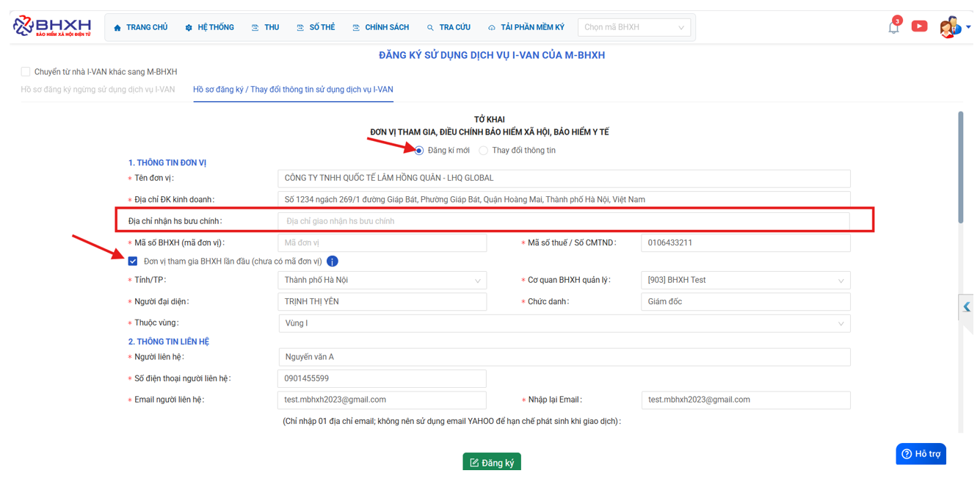Click the gear icon for Hệ thống
The image size is (980, 490).
189,28
